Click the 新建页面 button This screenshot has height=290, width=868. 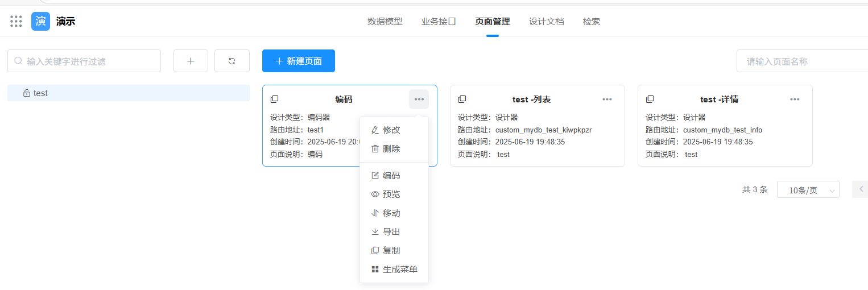point(299,61)
